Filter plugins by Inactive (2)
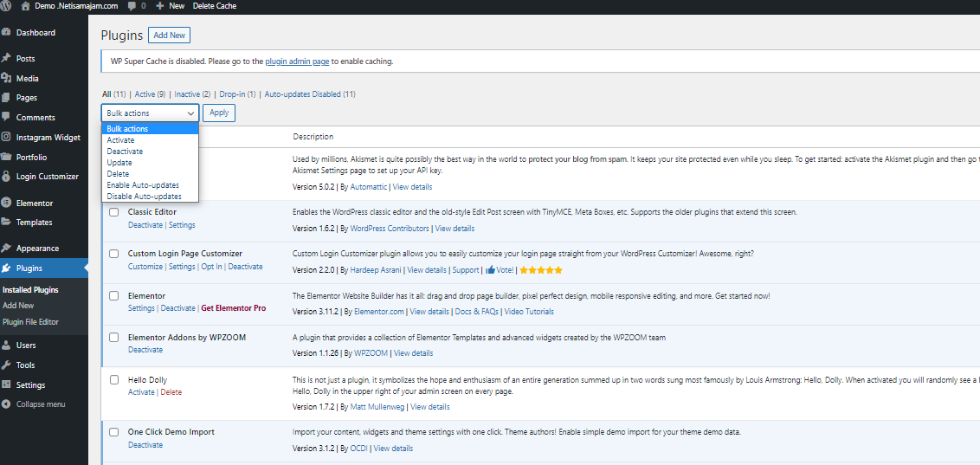980x465 pixels. [x=192, y=94]
